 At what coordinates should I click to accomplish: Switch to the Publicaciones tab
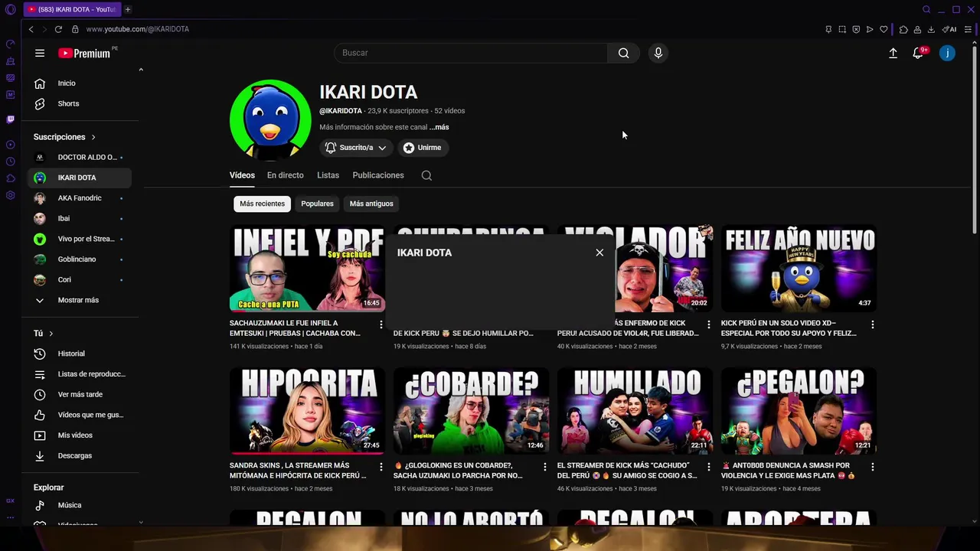tap(378, 175)
